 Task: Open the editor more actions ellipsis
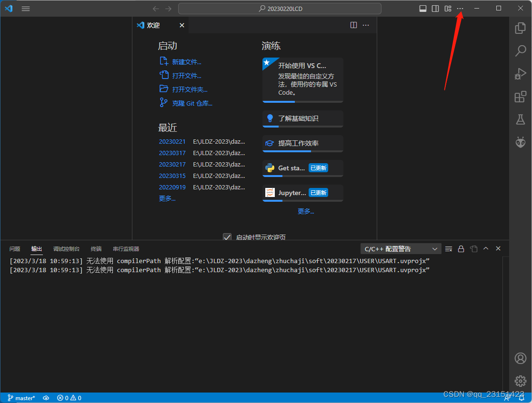[x=366, y=25]
